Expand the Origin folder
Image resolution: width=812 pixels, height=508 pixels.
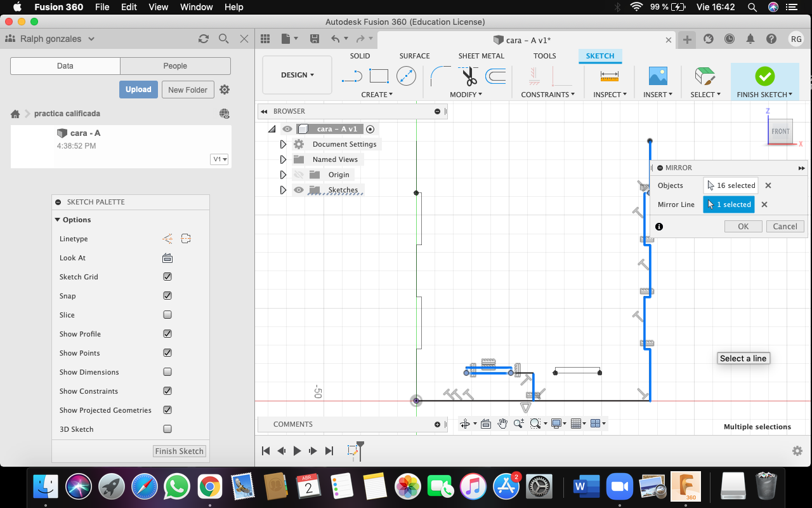(x=283, y=175)
